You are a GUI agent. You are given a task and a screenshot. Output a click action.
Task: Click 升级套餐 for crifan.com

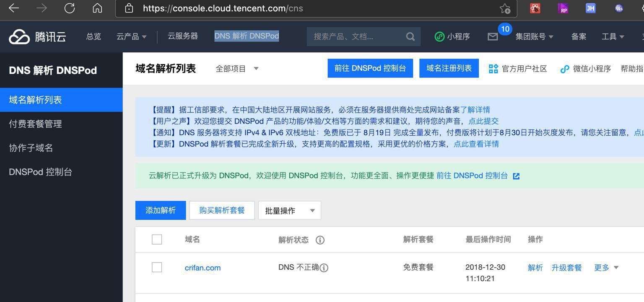(566, 268)
